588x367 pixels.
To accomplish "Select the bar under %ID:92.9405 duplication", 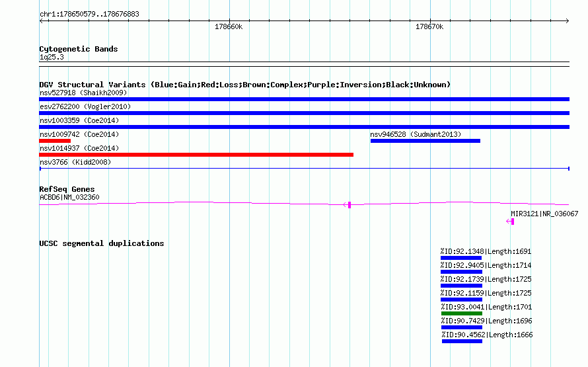I will pyautogui.click(x=461, y=272).
